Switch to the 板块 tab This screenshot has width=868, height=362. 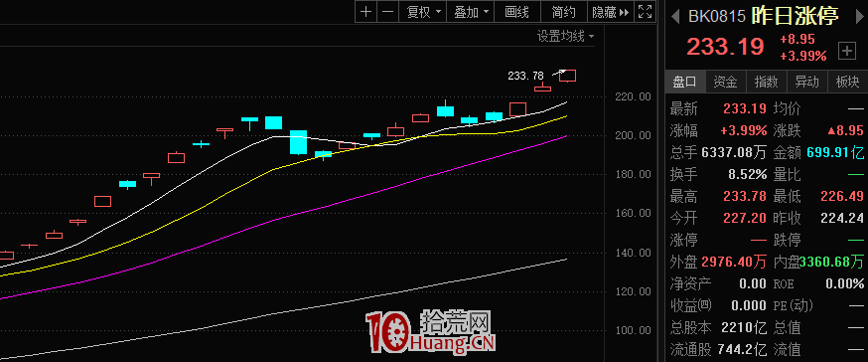847,82
